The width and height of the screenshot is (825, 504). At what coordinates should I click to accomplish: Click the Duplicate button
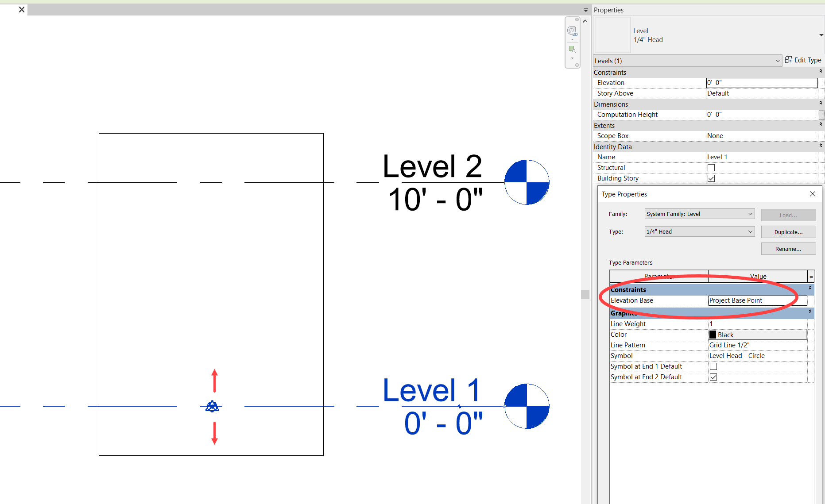788,231
